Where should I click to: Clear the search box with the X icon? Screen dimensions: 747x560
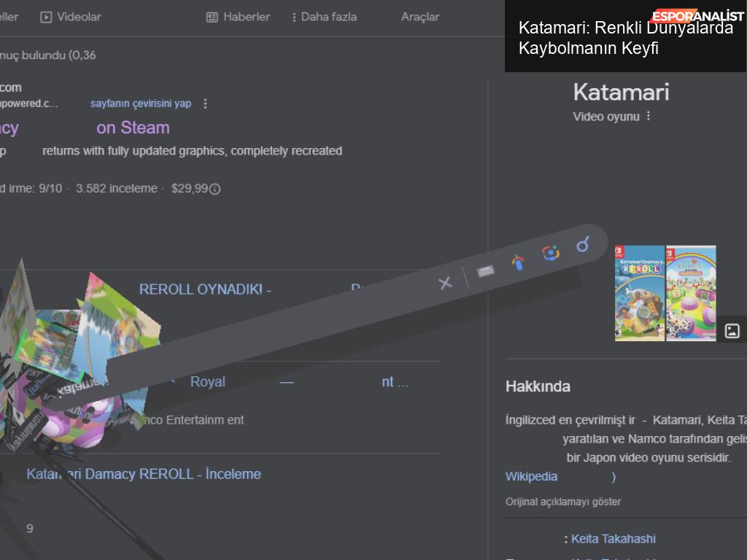tap(445, 283)
